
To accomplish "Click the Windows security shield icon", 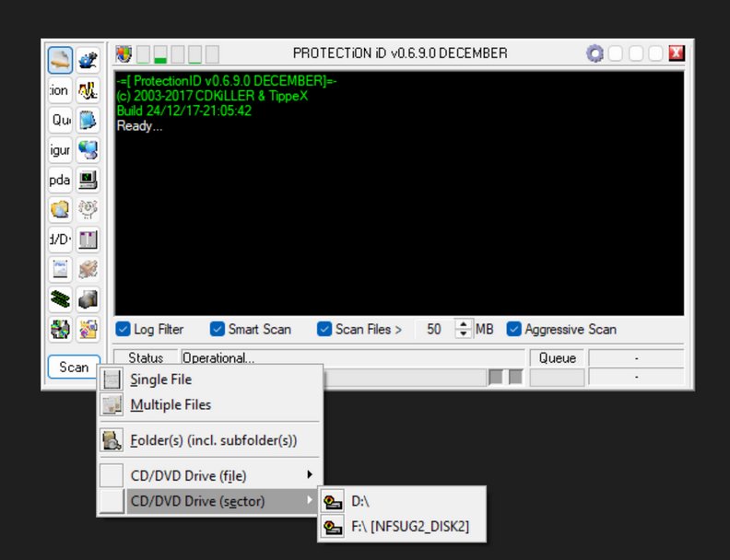I will [124, 54].
